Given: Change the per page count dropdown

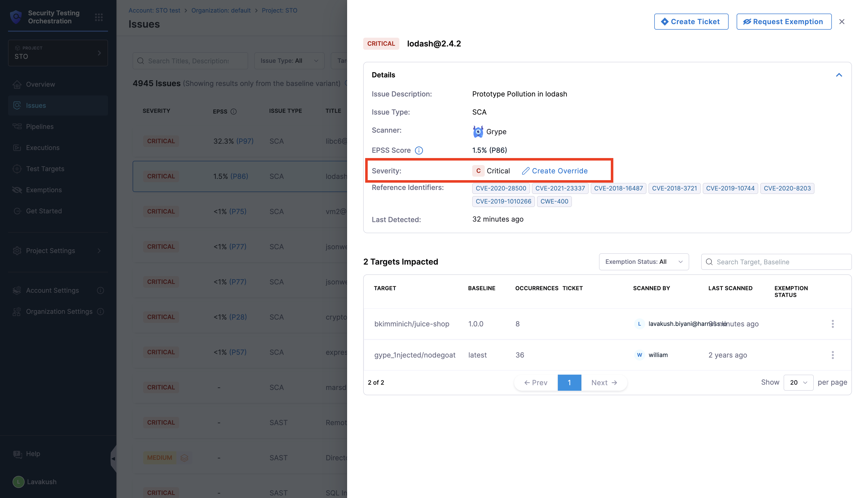Looking at the screenshot, I should pyautogui.click(x=798, y=382).
